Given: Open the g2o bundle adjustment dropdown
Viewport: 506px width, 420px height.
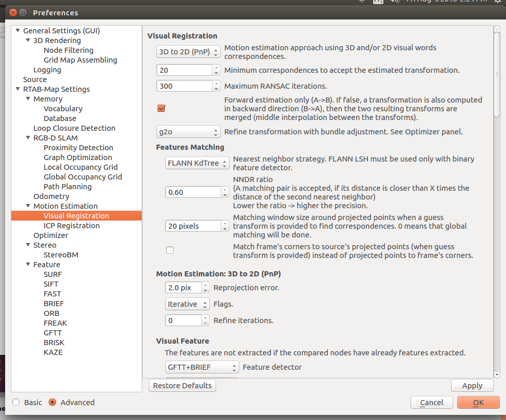Looking at the screenshot, I should [188, 132].
